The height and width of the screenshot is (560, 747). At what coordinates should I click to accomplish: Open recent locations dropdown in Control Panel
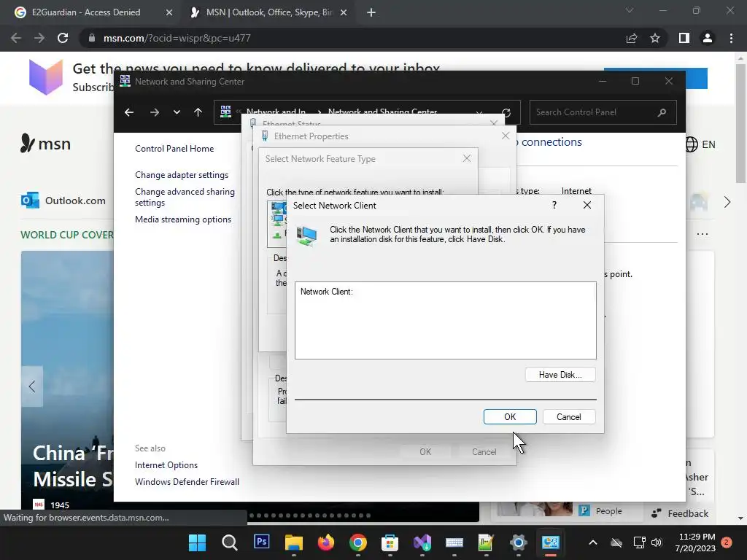(x=177, y=112)
